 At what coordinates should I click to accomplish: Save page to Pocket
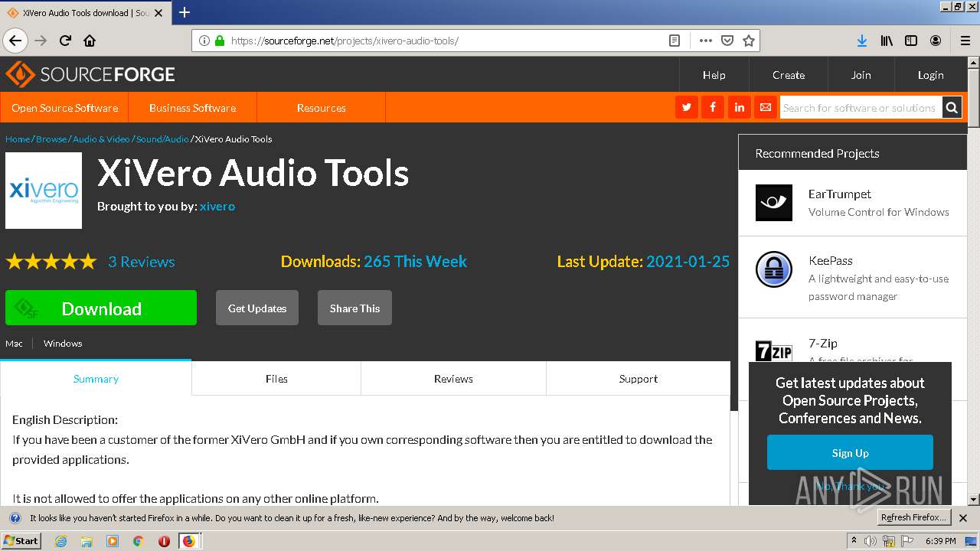[727, 41]
